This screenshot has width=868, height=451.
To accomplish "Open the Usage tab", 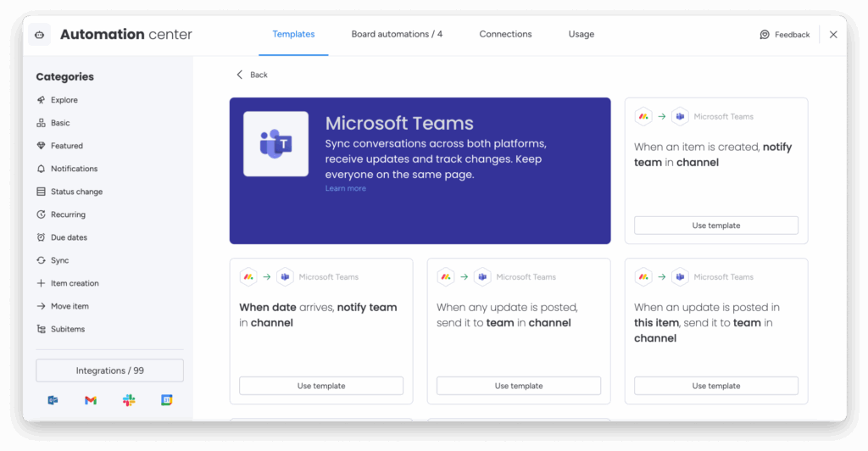I will 581,34.
